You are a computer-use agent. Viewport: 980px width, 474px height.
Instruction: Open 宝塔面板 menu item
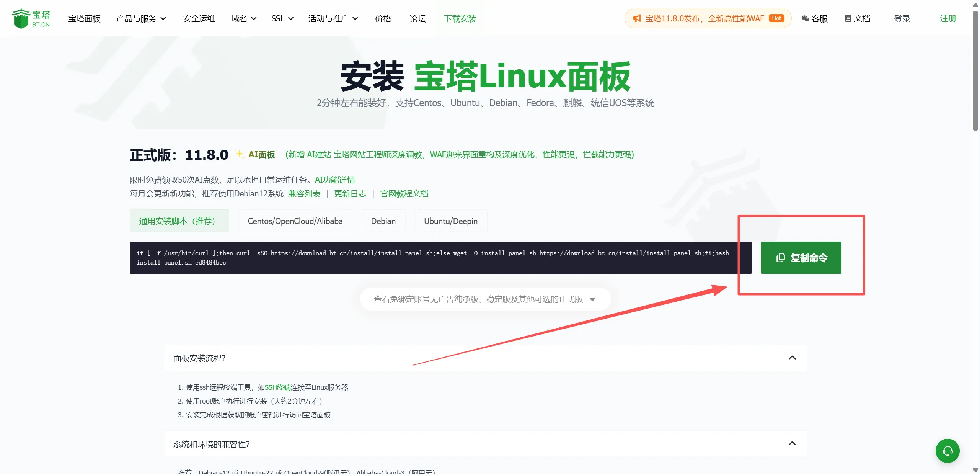(x=84, y=18)
